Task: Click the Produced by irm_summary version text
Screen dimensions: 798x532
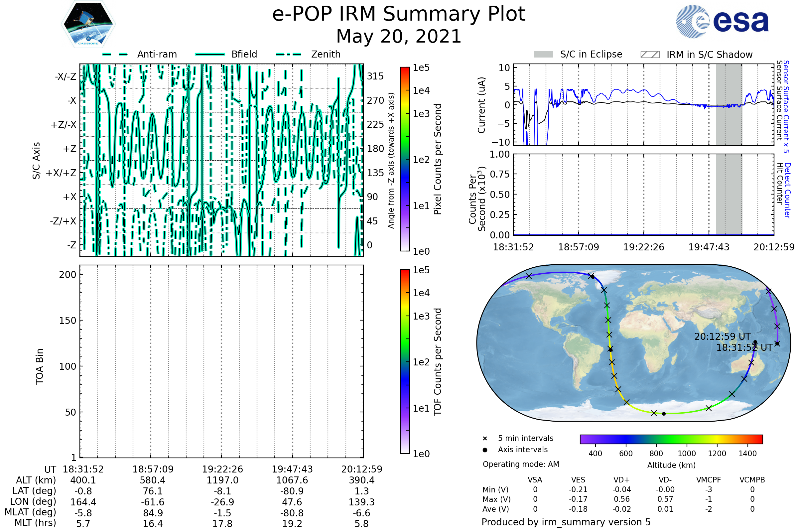Action: pyautogui.click(x=566, y=522)
